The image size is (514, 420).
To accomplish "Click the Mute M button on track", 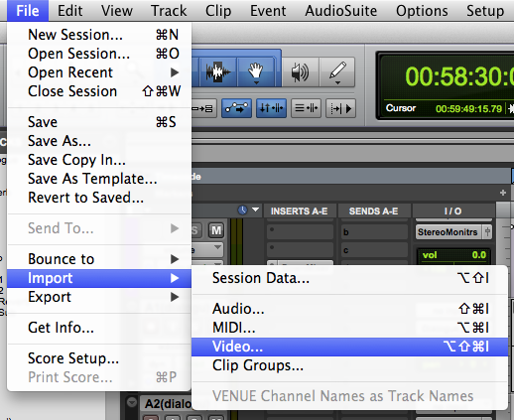I will (x=216, y=230).
